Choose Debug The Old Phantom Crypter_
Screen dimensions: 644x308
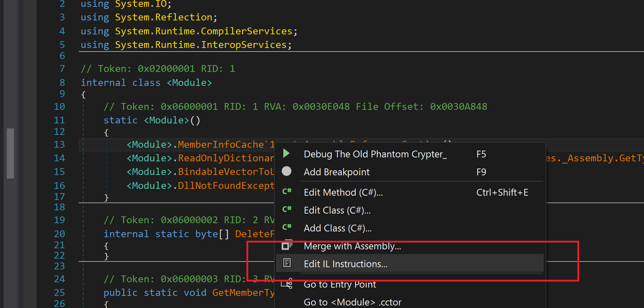[410, 154]
